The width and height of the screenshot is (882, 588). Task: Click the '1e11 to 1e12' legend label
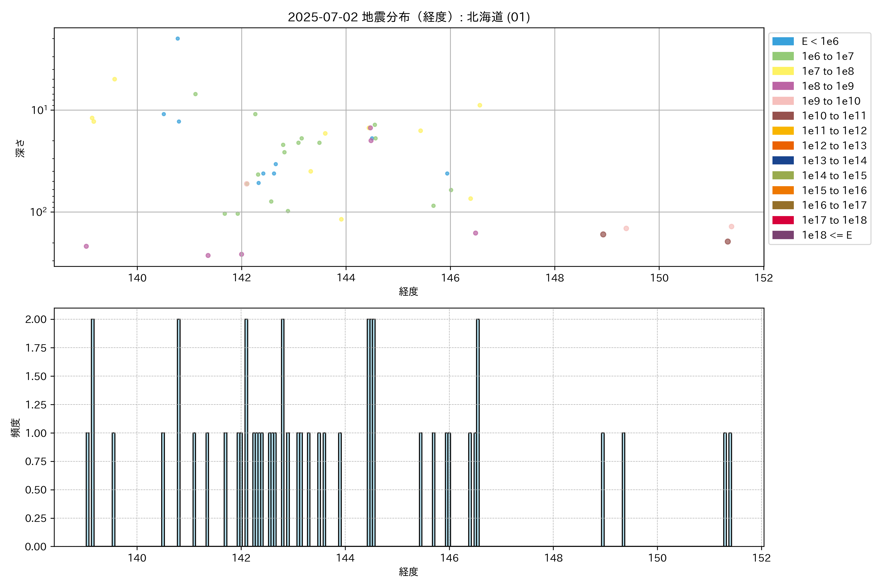click(834, 131)
